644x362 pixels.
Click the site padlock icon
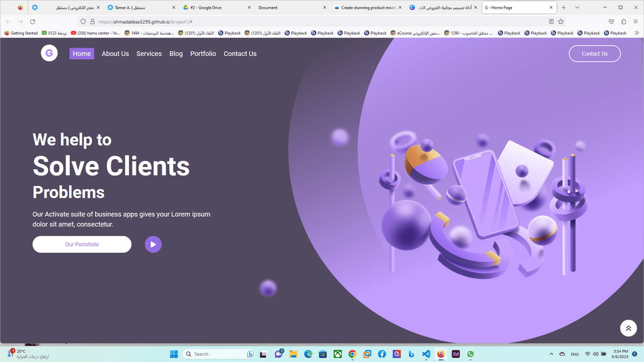click(92, 21)
